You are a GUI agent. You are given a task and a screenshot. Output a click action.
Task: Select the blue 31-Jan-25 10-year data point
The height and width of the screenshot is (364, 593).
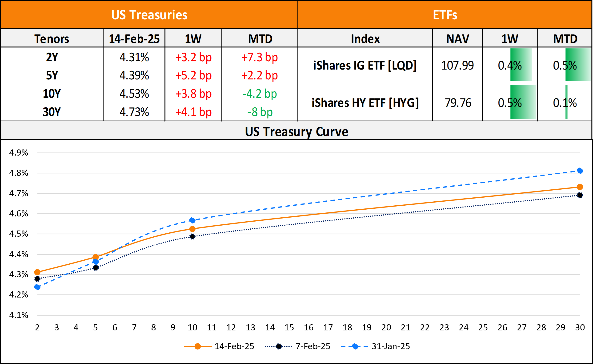[192, 220]
